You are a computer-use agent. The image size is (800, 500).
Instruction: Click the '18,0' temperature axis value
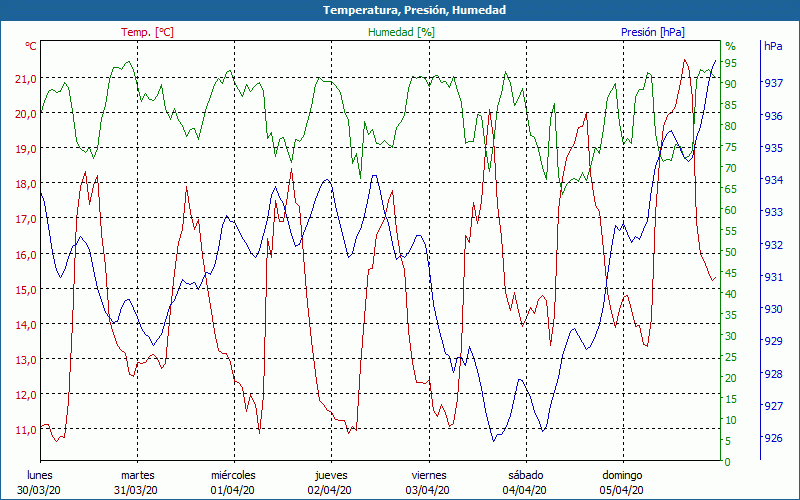coord(26,184)
